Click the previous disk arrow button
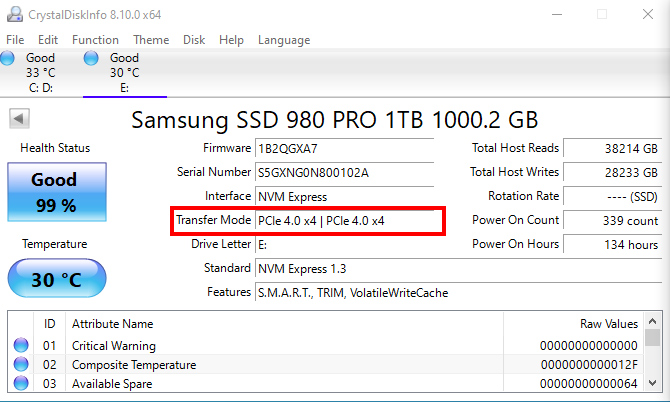The width and height of the screenshot is (670, 402). point(19,119)
